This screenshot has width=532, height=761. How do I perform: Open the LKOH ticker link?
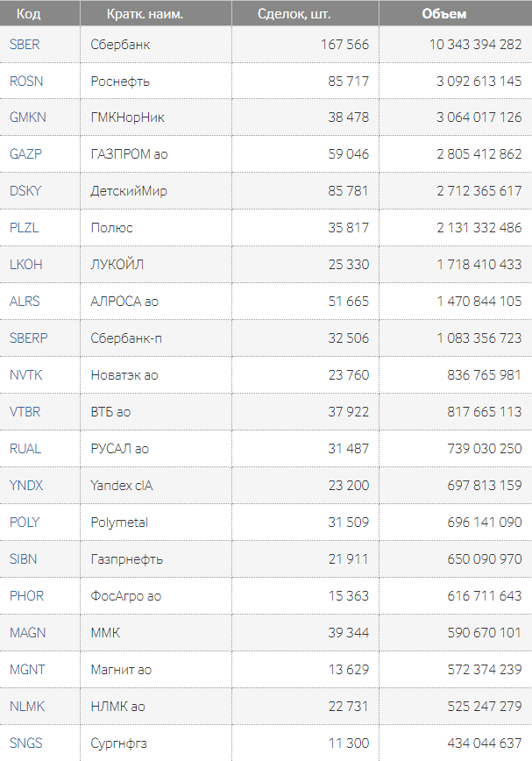tap(26, 265)
